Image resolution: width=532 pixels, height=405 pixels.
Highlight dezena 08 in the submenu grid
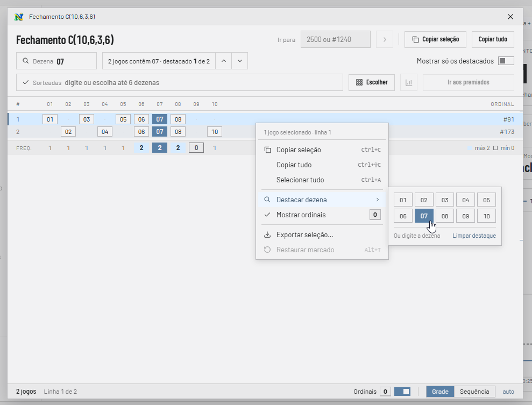pyautogui.click(x=445, y=216)
